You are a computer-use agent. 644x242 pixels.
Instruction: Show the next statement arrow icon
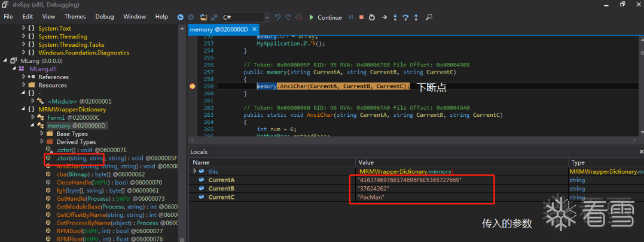384,17
